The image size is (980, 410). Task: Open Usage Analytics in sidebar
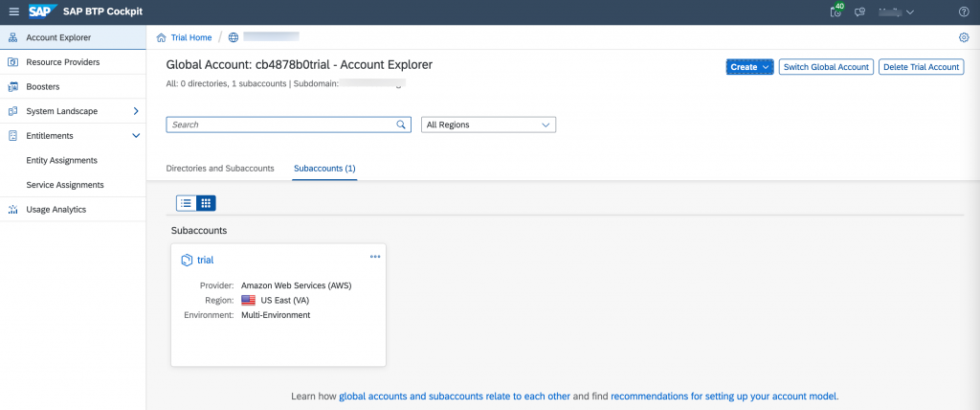[x=73, y=210]
